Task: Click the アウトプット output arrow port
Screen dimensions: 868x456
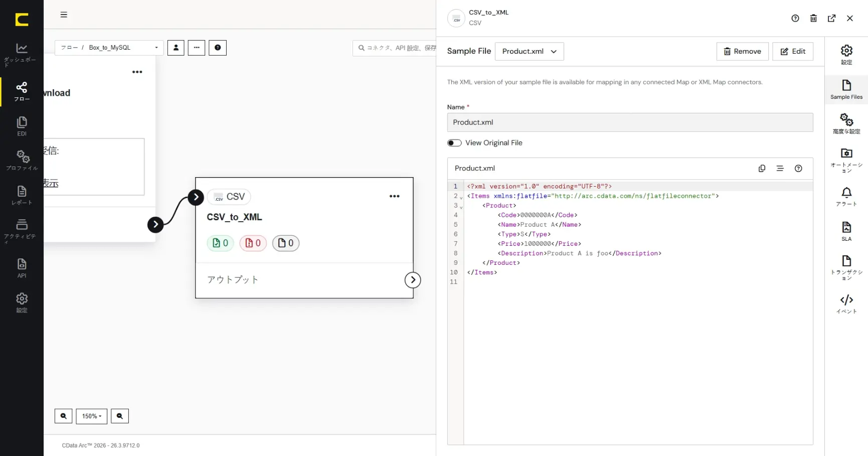Action: (x=413, y=280)
